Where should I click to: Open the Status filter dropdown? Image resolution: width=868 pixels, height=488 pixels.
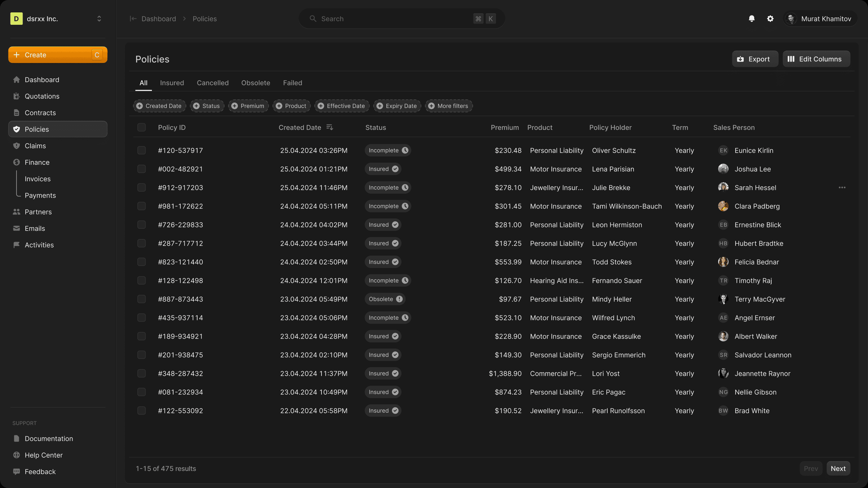(x=206, y=106)
